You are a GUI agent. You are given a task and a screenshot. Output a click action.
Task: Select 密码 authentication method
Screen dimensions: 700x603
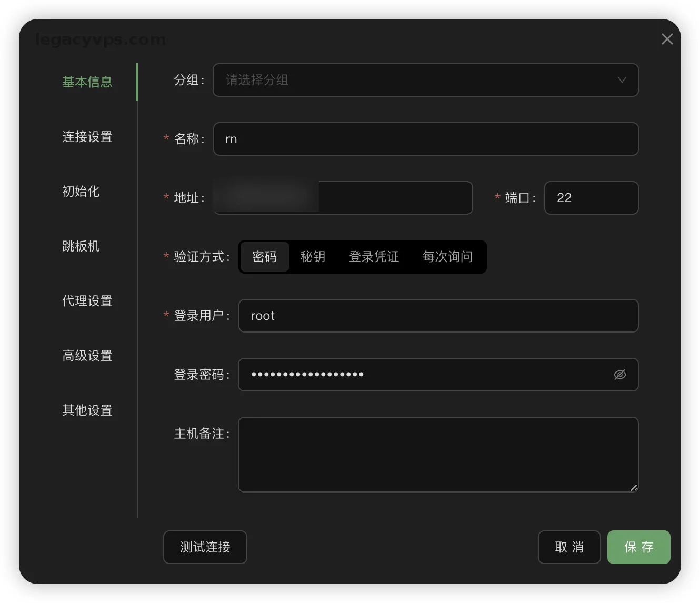pos(264,257)
